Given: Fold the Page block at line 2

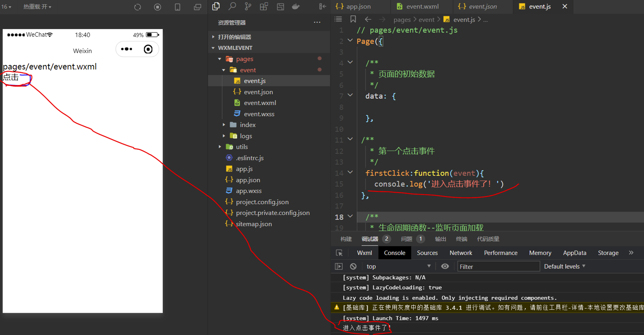Looking at the screenshot, I should click(350, 40).
